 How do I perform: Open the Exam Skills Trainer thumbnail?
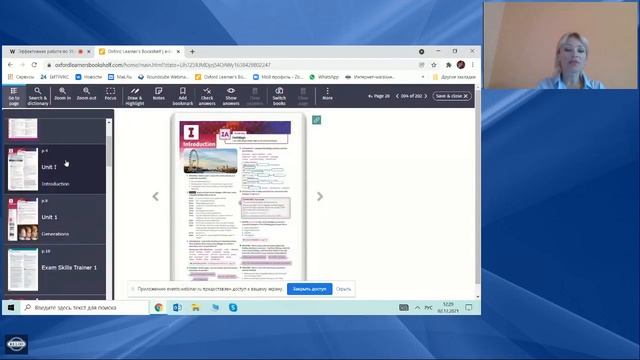pos(23,269)
